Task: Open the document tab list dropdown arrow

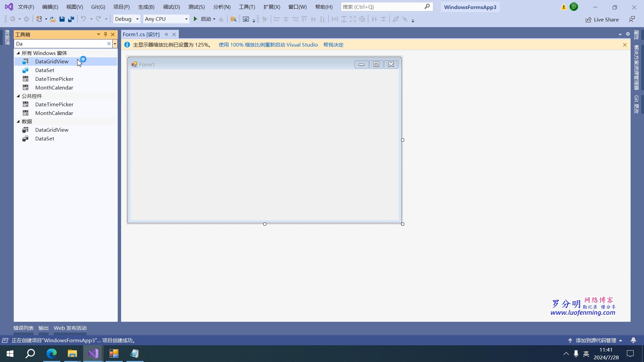Action: point(620,34)
